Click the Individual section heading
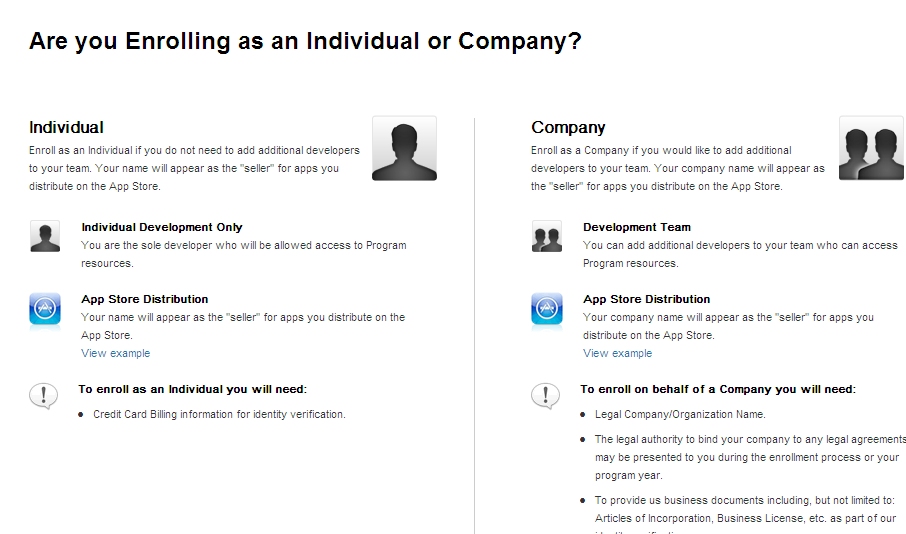Screen dimensions: 906x534 pyautogui.click(x=66, y=127)
